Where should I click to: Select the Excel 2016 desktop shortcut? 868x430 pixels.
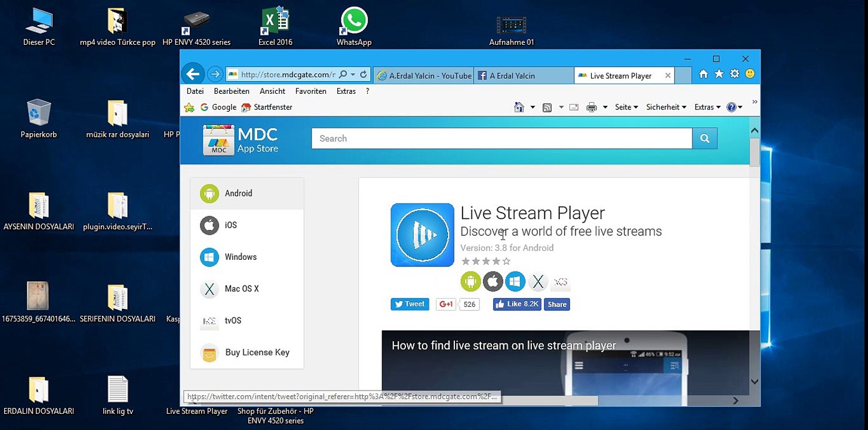(275, 27)
